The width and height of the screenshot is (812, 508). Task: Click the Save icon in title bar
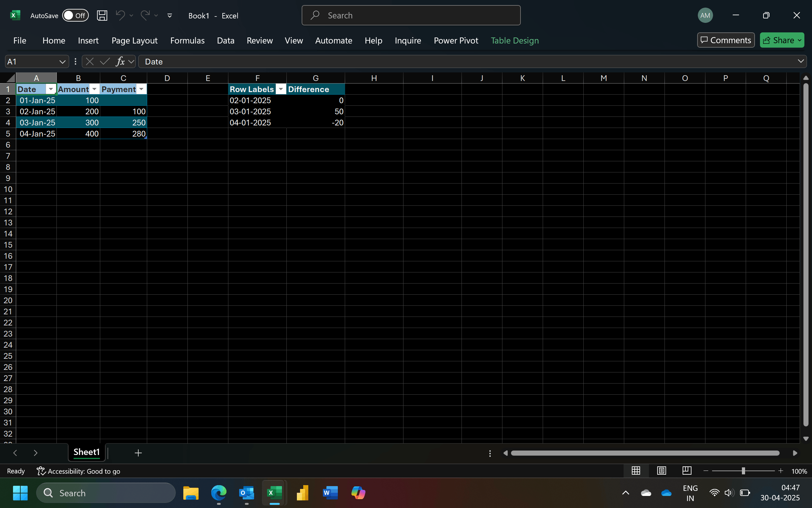(x=102, y=16)
